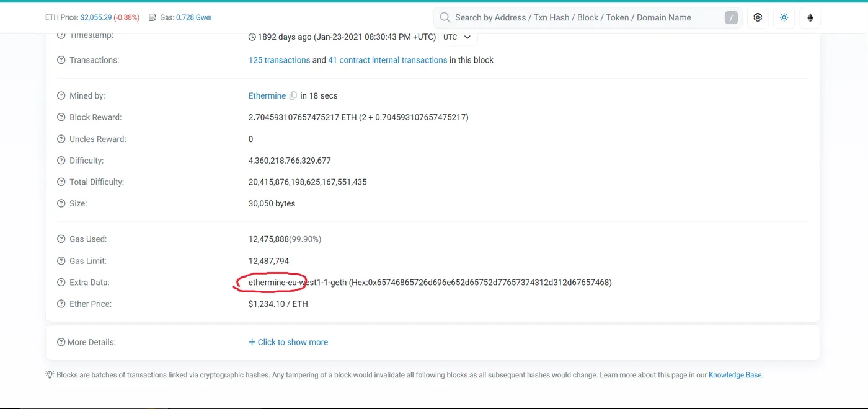Click the help icon beside Size
Viewport: 868px width, 409px height.
(61, 203)
